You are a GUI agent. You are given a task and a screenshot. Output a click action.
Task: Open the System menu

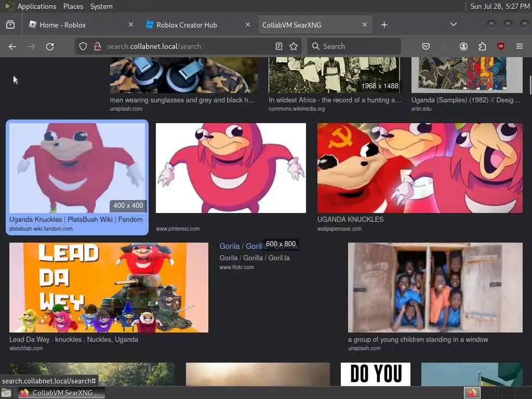pos(101,6)
